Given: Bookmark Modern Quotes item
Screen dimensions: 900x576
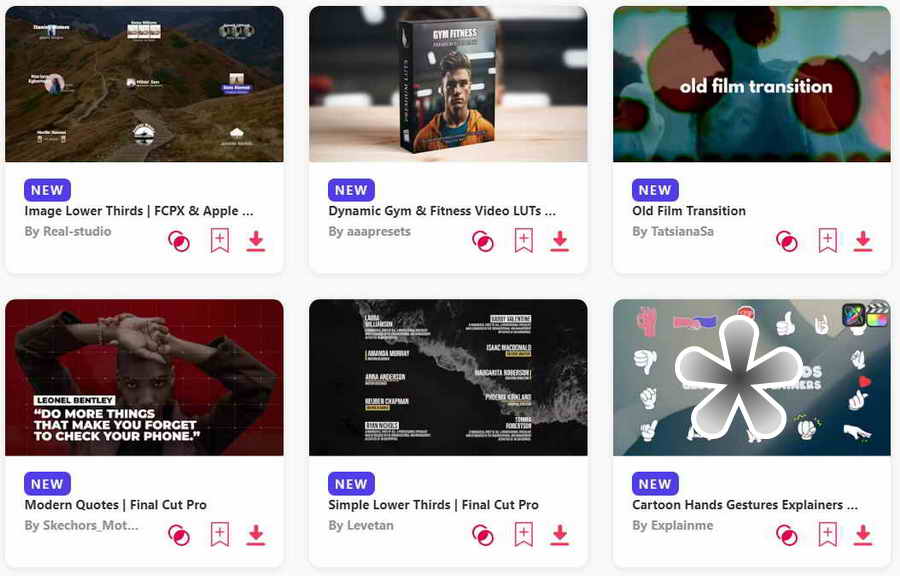Looking at the screenshot, I should click(x=219, y=535).
